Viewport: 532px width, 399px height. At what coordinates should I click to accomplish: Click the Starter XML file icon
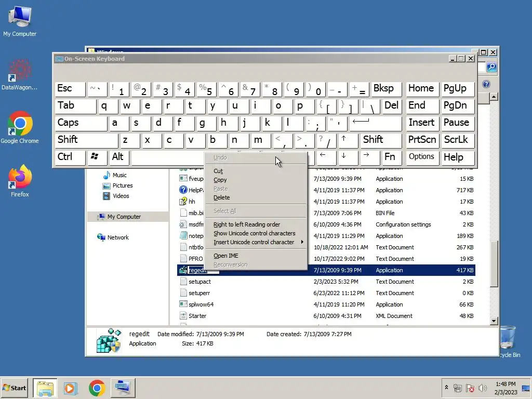[x=183, y=316]
